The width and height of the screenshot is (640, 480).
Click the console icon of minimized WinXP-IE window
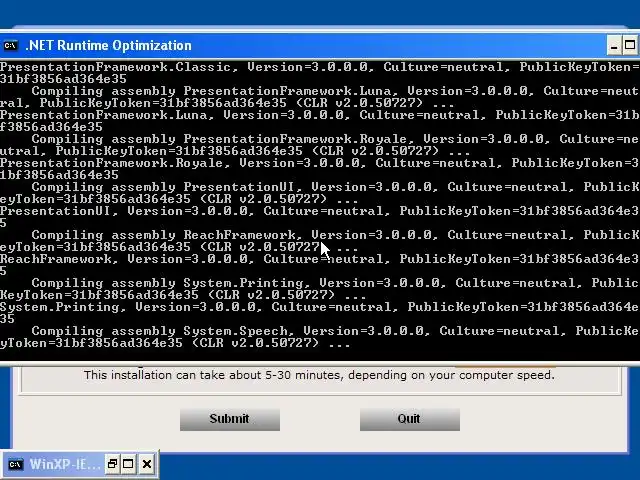pyautogui.click(x=16, y=464)
